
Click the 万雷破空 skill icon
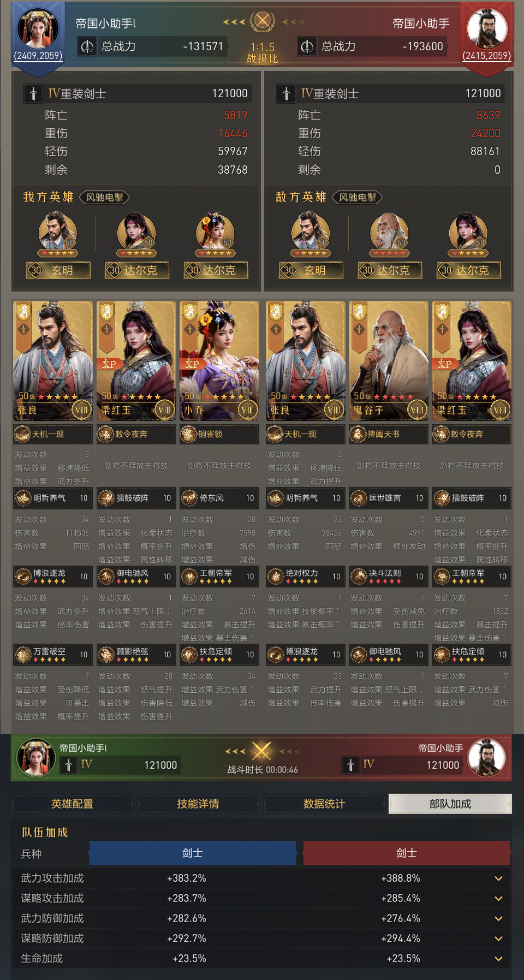23,654
